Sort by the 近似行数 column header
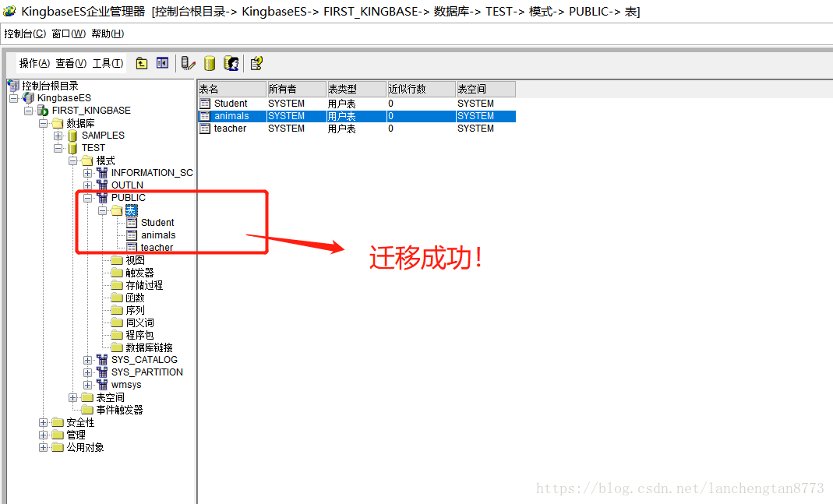Image resolution: width=833 pixels, height=504 pixels. click(422, 89)
